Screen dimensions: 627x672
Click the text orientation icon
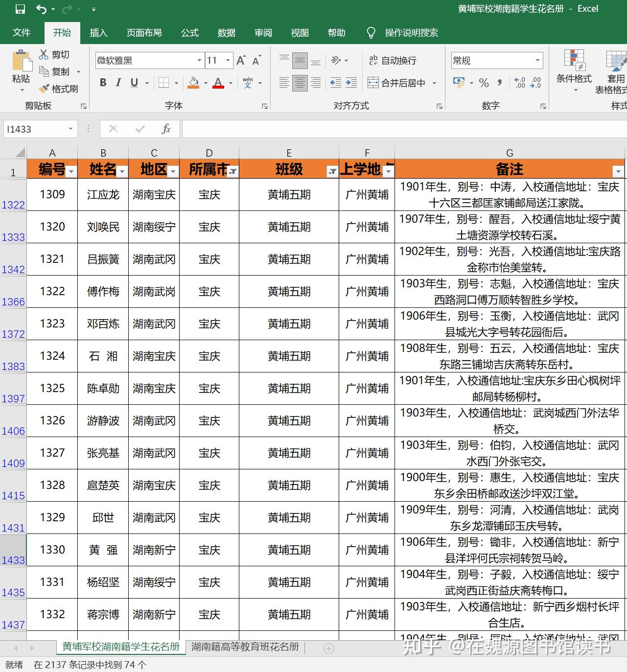click(x=336, y=60)
